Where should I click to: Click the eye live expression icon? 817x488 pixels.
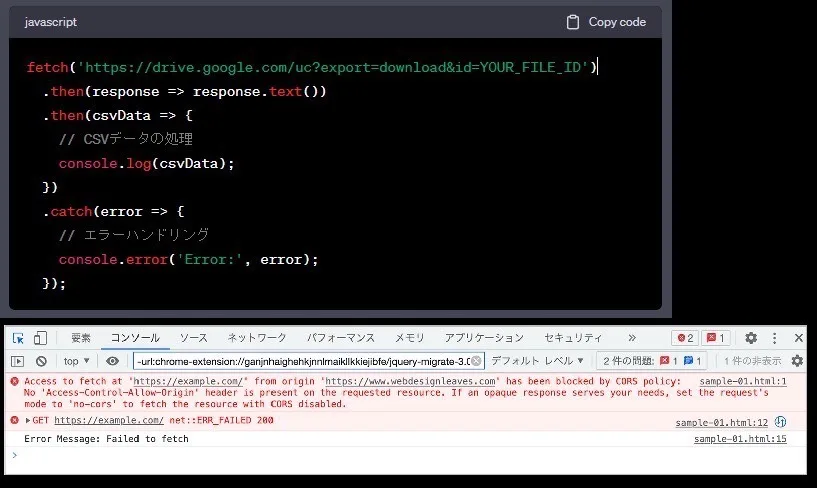(x=113, y=361)
